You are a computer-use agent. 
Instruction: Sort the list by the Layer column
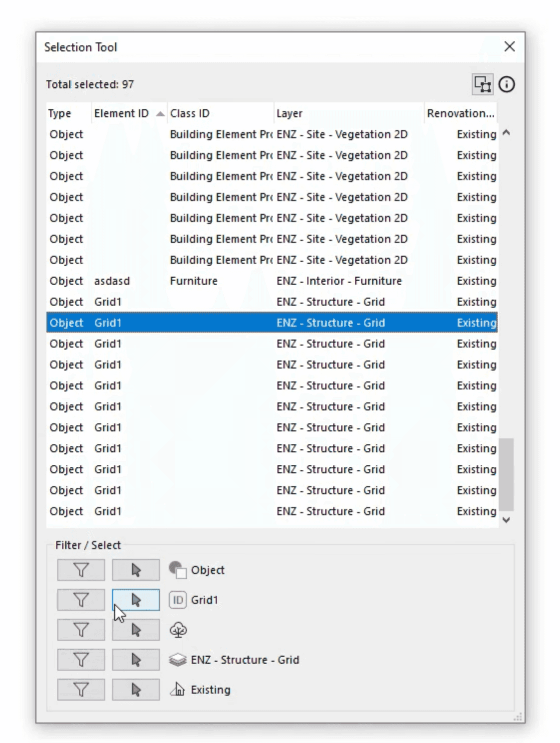pos(289,114)
